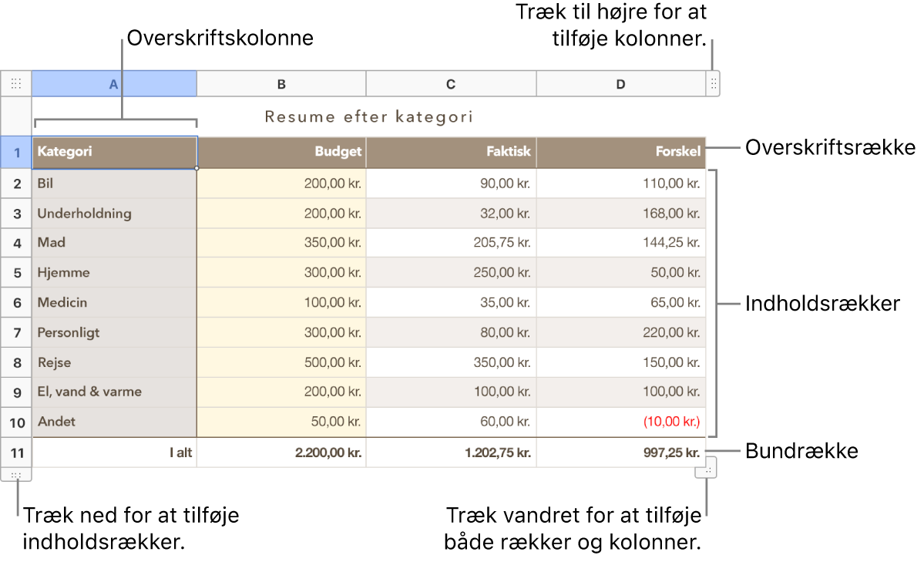Click the total budget '2.200,00 kr.' cell
Screen dimensions: 924x562
pos(281,453)
